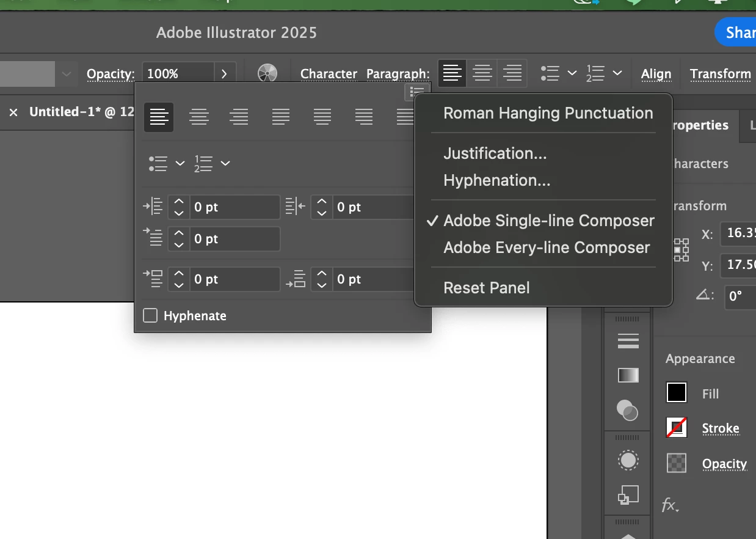The image size is (756, 539).
Task: Click the Opacity swatch in Appearance
Action: [x=677, y=463]
